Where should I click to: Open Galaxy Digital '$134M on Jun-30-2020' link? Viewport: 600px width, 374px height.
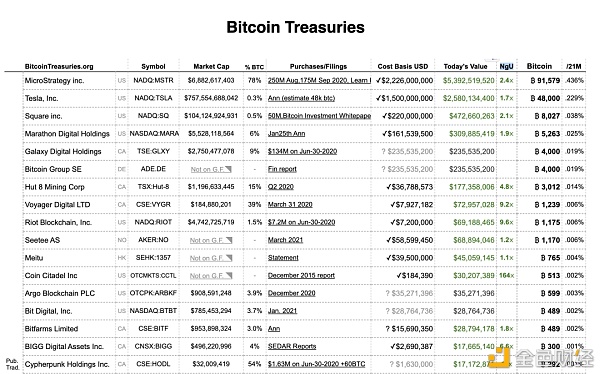302,152
